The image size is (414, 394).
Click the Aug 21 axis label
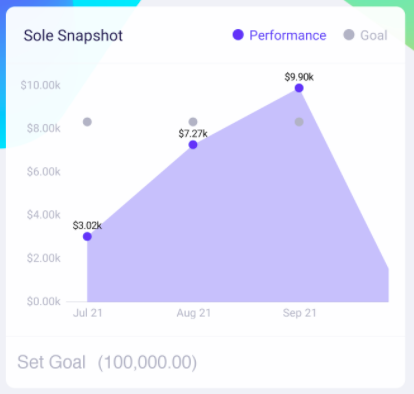194,313
